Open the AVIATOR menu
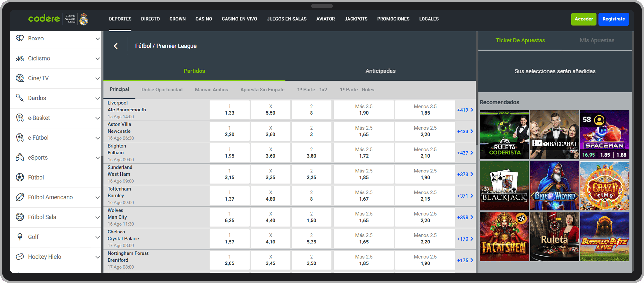Image resolution: width=644 pixels, height=283 pixels. (325, 19)
